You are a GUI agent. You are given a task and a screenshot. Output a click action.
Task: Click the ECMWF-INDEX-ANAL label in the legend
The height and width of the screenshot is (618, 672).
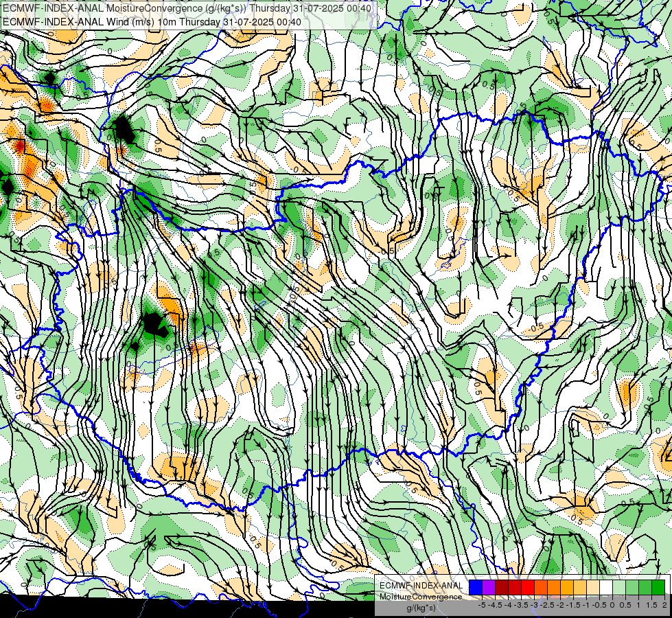tap(421, 586)
